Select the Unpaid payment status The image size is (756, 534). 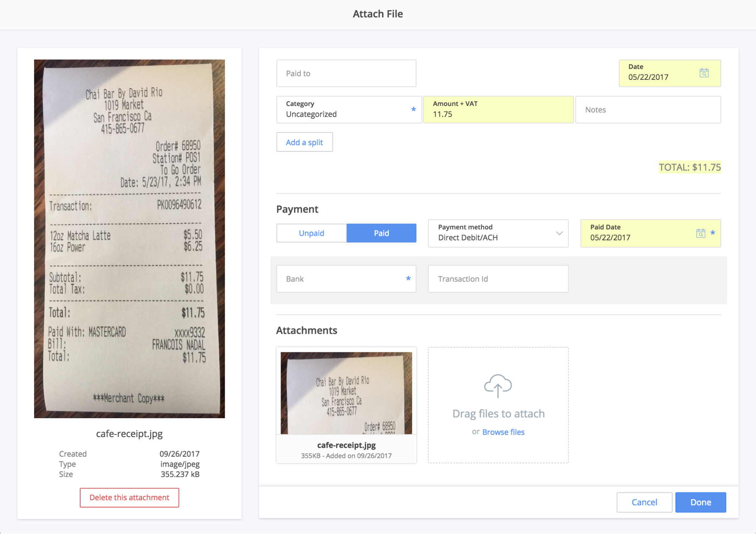click(311, 233)
